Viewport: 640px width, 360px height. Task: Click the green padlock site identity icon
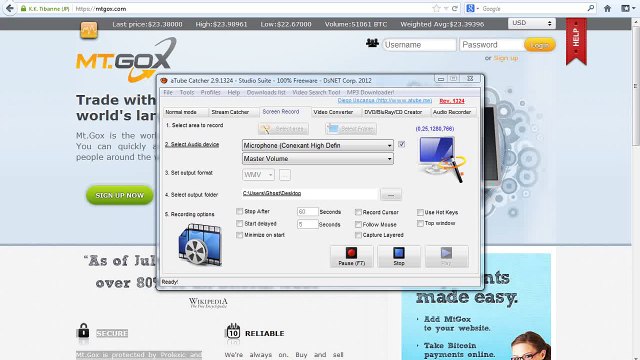pyautogui.click(x=24, y=9)
